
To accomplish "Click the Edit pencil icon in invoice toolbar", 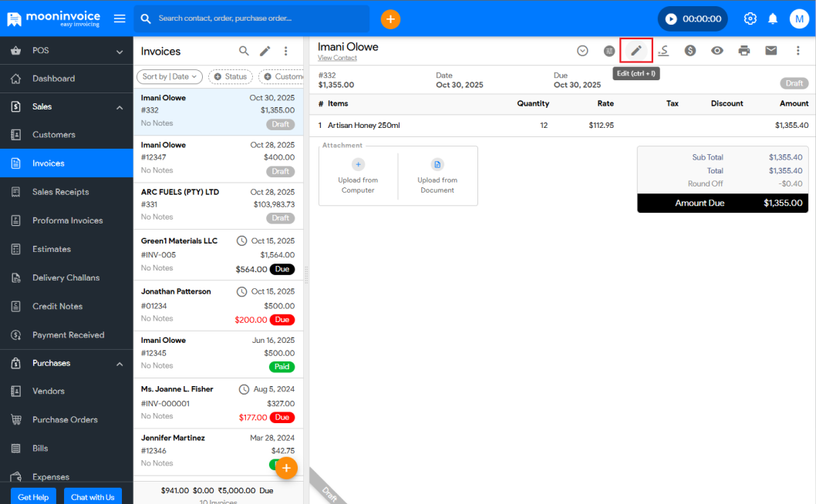I will click(636, 51).
